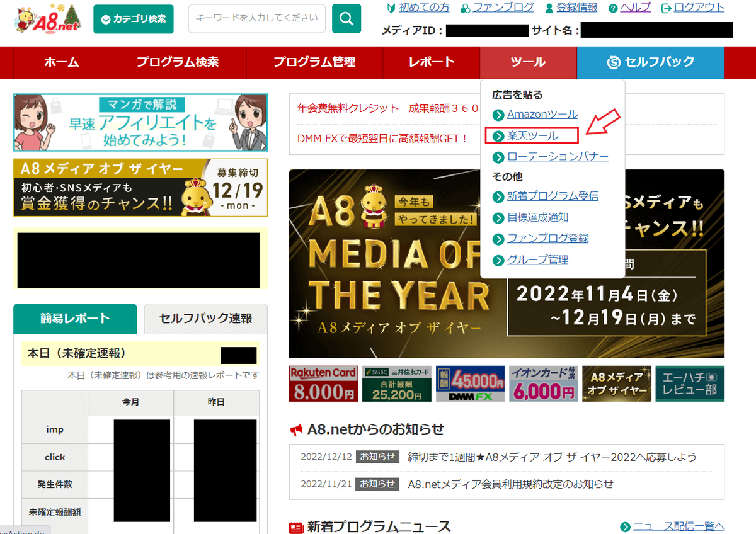This screenshot has width=756, height=534.
Task: Click the 発生件数 row label
Action: point(55,485)
